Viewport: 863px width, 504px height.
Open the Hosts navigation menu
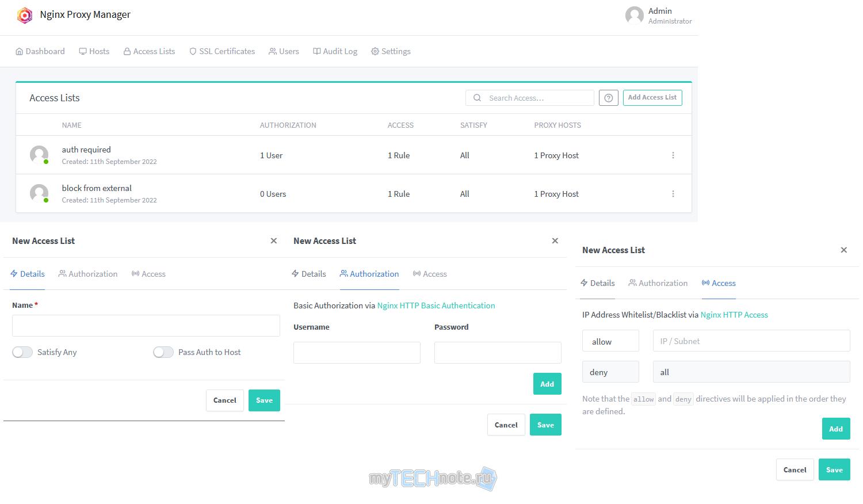point(94,51)
